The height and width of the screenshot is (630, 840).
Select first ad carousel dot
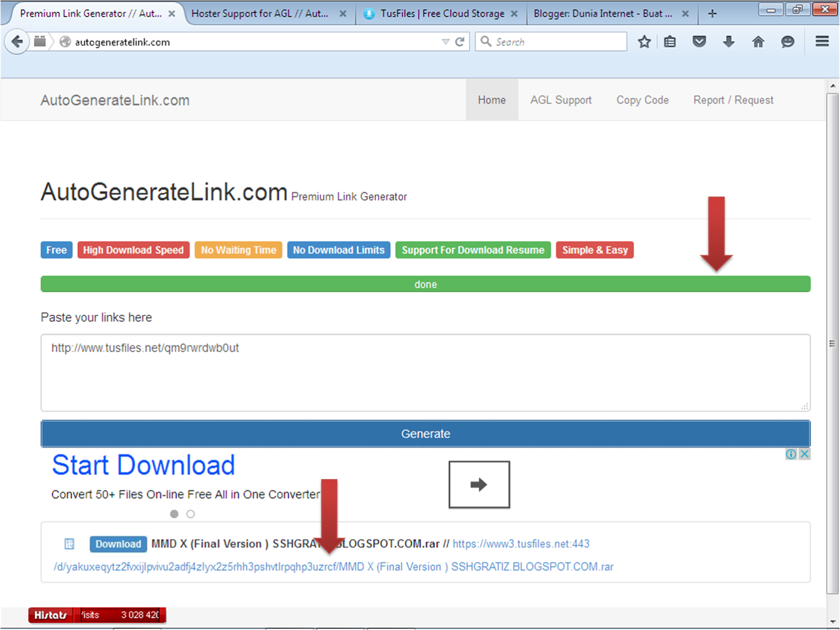tap(174, 514)
